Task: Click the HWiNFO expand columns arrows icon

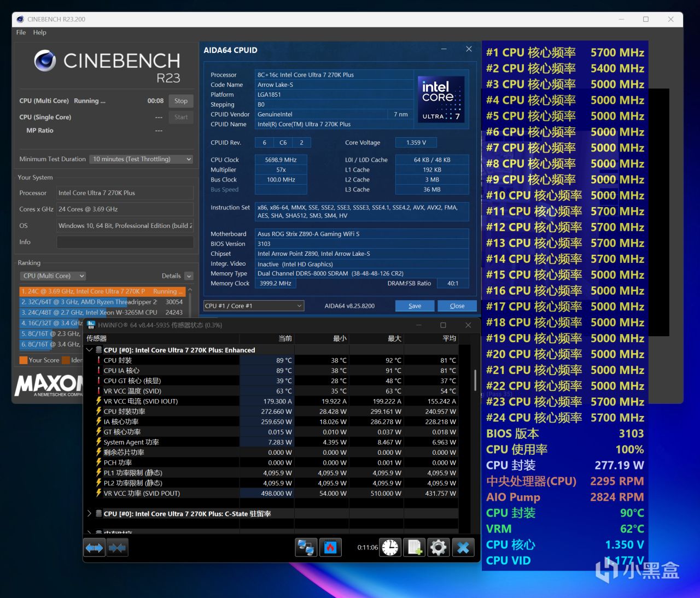Action: [94, 547]
